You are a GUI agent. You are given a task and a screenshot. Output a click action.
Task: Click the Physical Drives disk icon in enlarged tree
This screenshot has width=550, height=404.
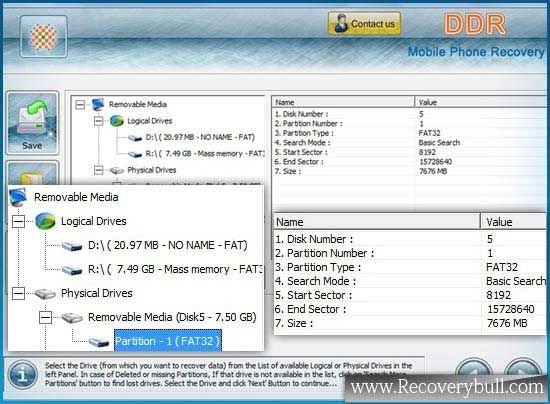click(x=45, y=294)
